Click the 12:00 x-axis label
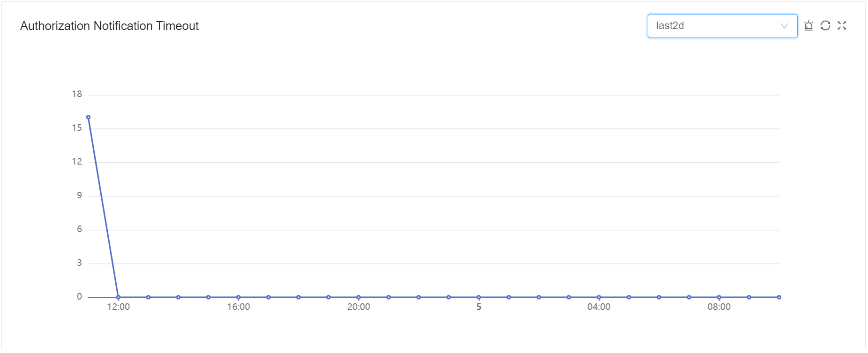 (118, 307)
